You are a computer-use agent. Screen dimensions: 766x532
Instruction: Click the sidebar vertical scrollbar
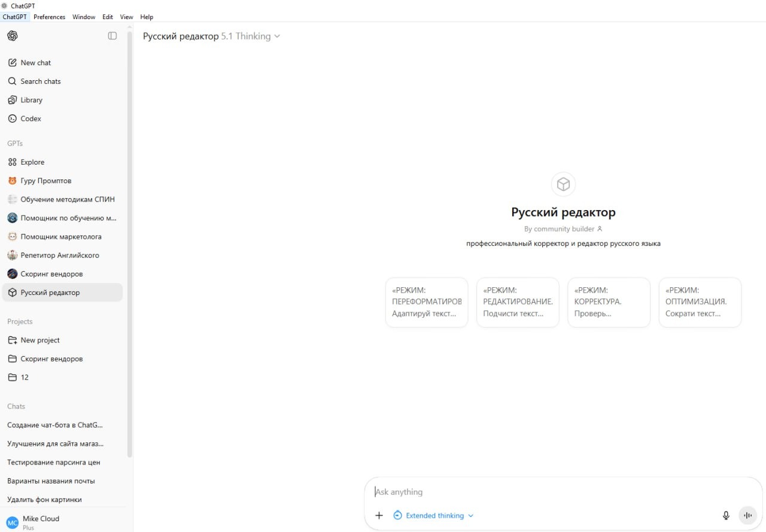[130, 239]
